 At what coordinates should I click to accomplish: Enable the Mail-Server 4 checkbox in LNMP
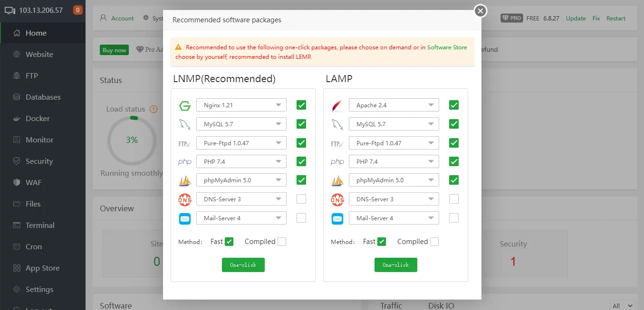coord(301,218)
